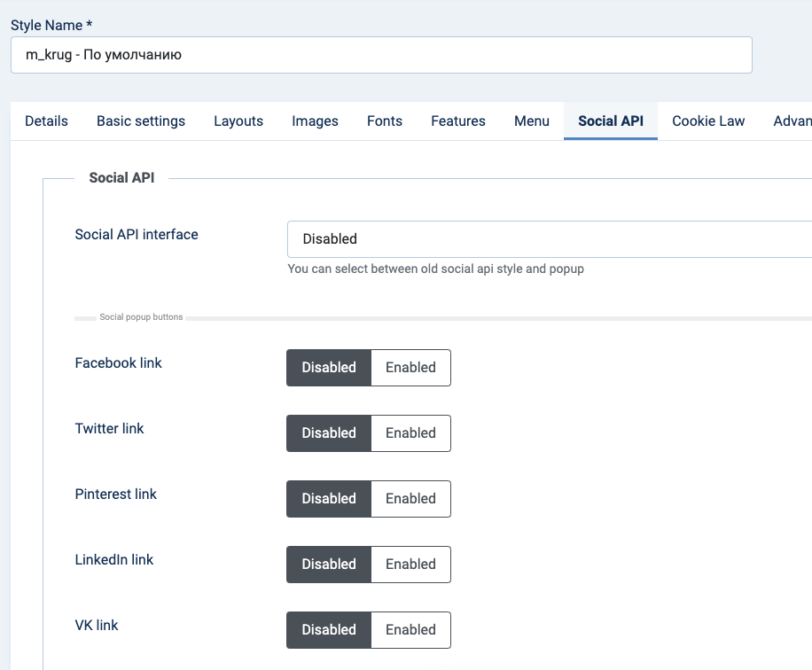The image size is (812, 670).
Task: Enable the Facebook link option
Action: (x=410, y=368)
